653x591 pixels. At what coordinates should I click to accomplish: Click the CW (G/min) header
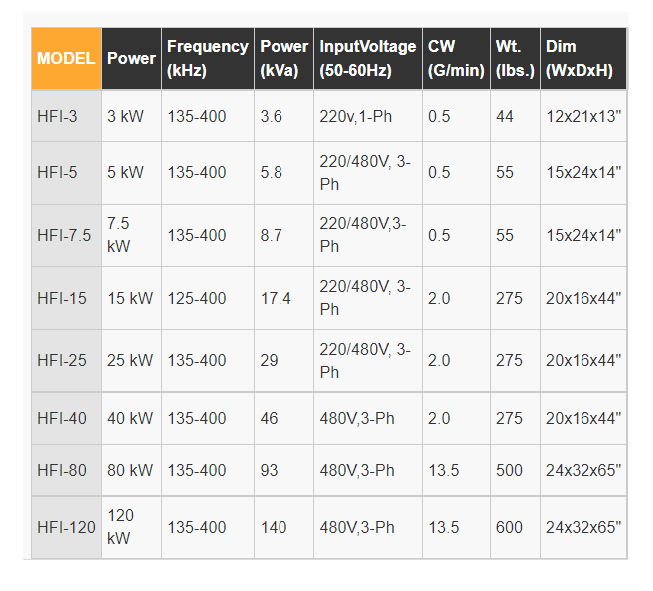tap(456, 58)
